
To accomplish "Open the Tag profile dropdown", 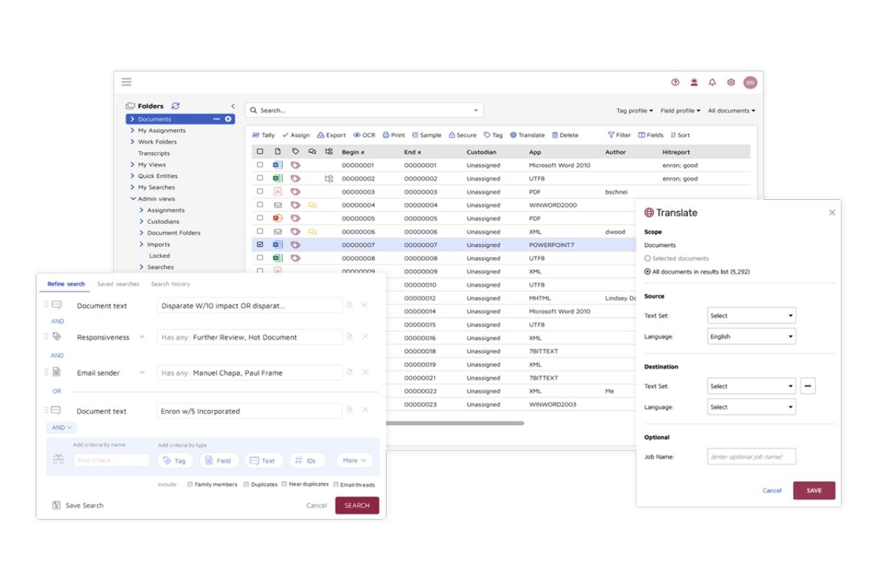I will 634,111.
